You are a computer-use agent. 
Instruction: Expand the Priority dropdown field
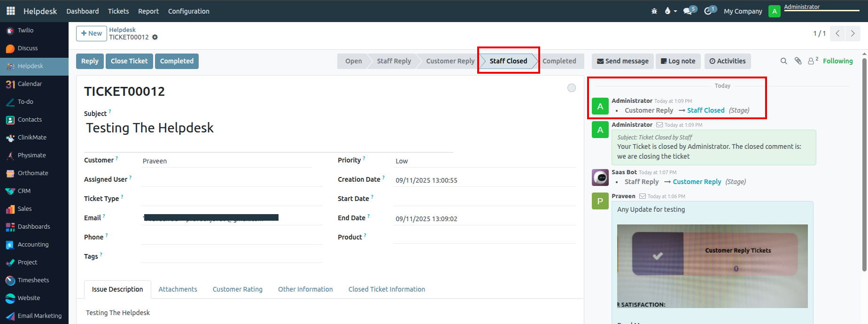pos(484,161)
